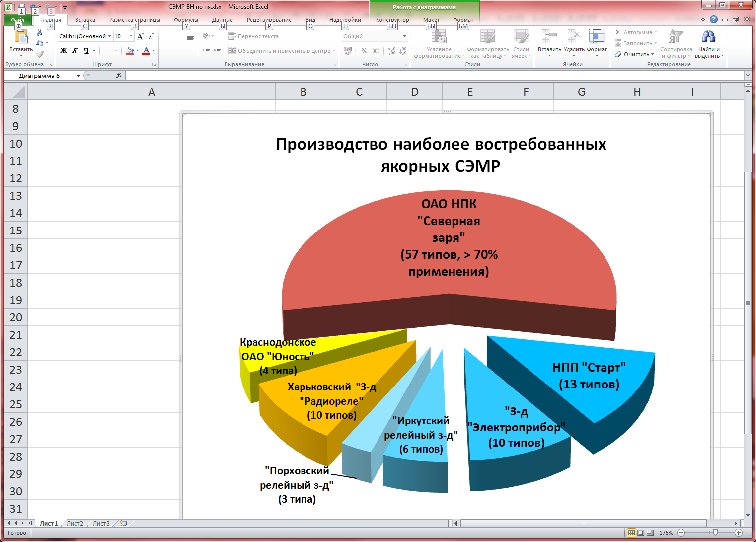Click the insert function fx icon
The width and height of the screenshot is (756, 542).
(x=119, y=76)
